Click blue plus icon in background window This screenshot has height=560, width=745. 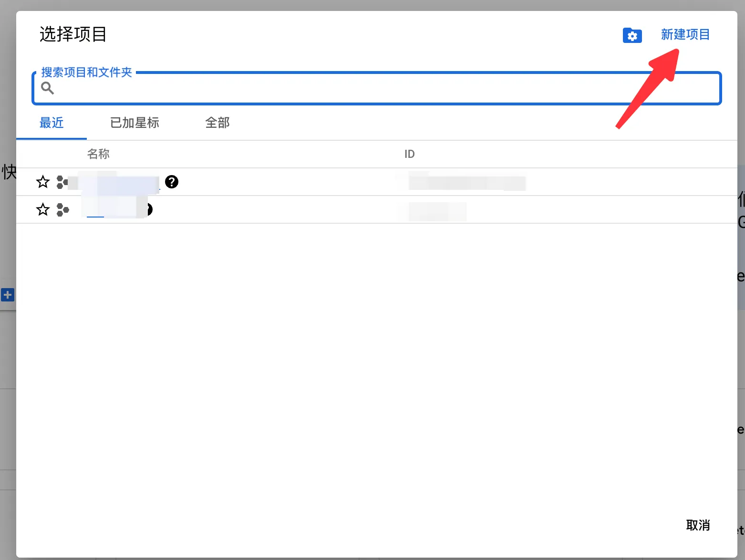click(8, 295)
